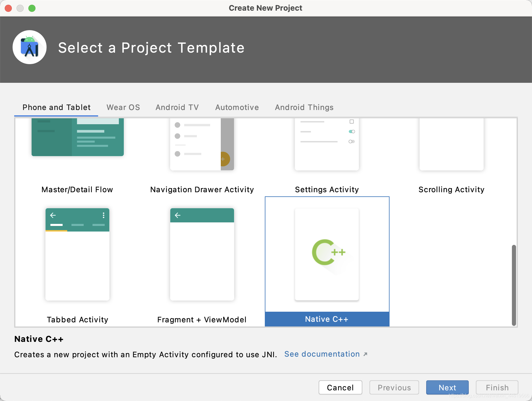This screenshot has height=401, width=532.
Task: Click the Native C++ logo thumbnail
Action: click(x=327, y=254)
